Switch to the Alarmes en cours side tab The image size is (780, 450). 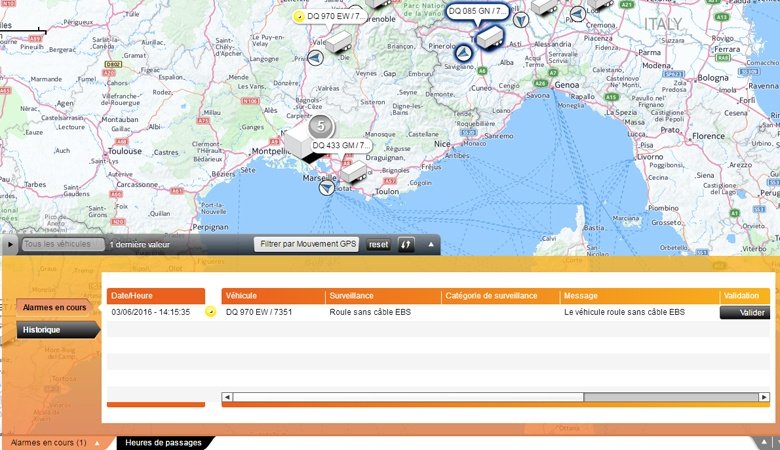[54, 307]
